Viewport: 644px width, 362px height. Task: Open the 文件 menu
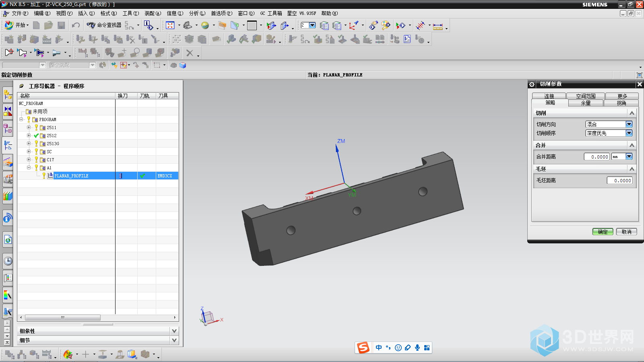[19, 13]
